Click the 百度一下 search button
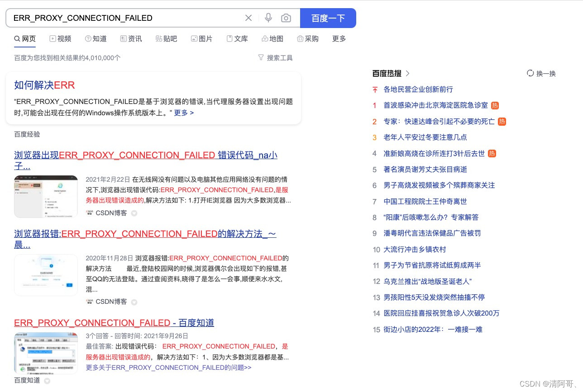The height and width of the screenshot is (392, 583). [328, 18]
